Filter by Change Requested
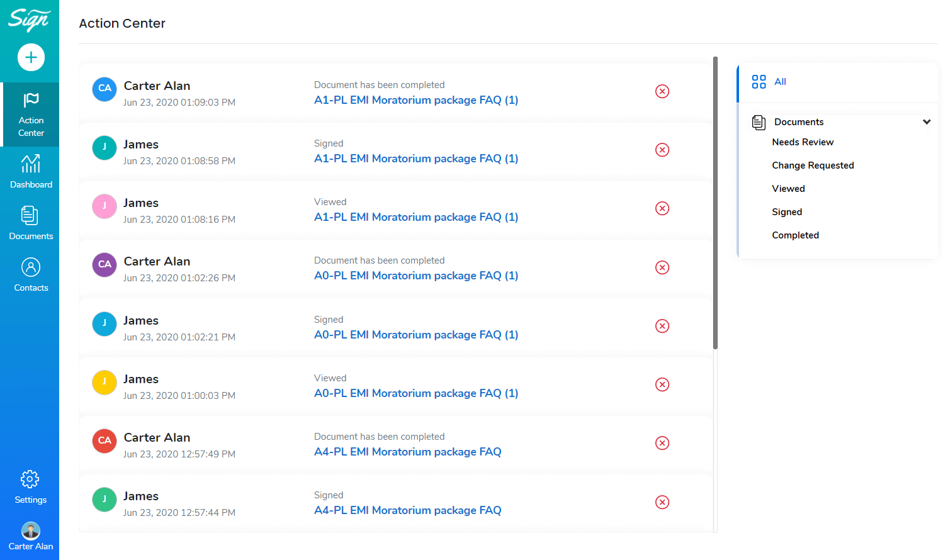Image resolution: width=943 pixels, height=560 pixels. click(x=812, y=165)
